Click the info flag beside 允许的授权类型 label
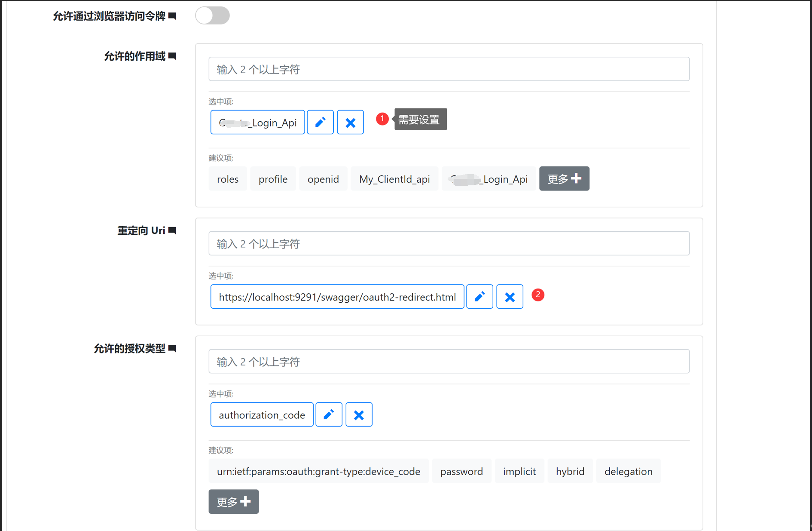812x531 pixels. pos(172,349)
